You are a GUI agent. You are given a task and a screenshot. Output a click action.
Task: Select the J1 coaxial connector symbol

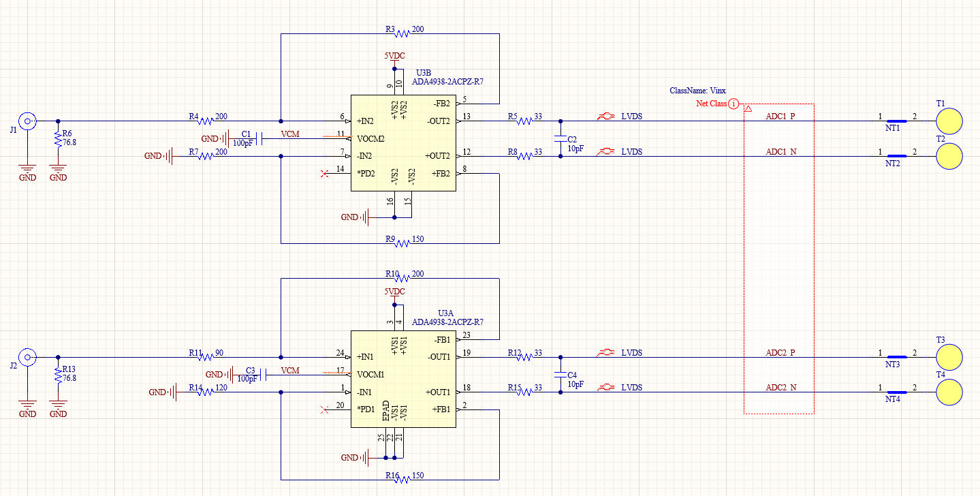27,121
